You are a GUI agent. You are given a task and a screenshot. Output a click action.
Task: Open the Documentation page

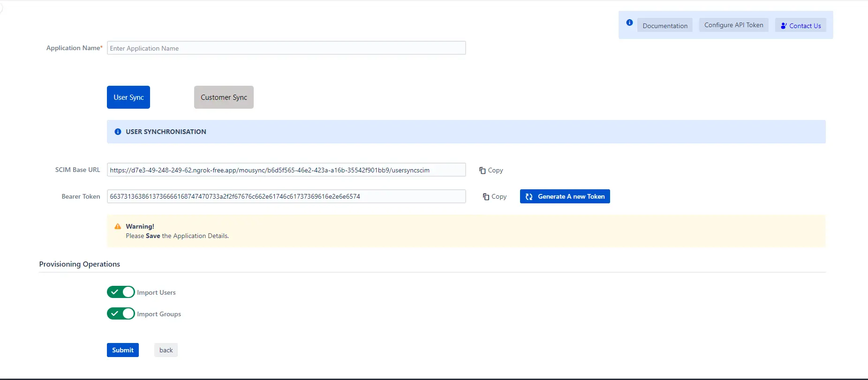coord(664,26)
